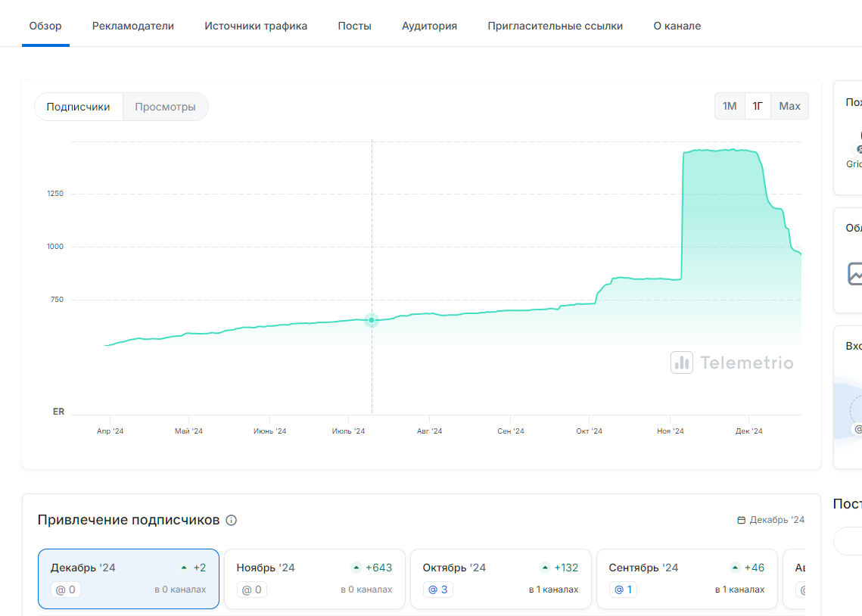Switch chart to Подписчики view
The width and height of the screenshot is (862, 616).
click(79, 107)
